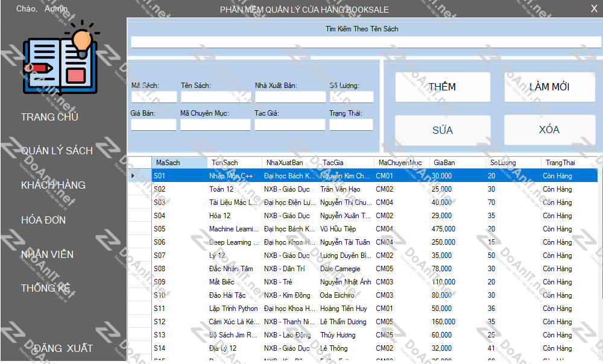The width and height of the screenshot is (603, 364).
Task: Click the book logo image
Action: [x=62, y=57]
